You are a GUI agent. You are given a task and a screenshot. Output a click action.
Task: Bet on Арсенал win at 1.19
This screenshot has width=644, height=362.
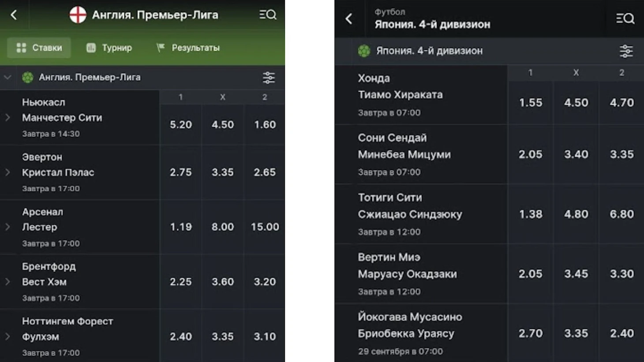(x=181, y=227)
